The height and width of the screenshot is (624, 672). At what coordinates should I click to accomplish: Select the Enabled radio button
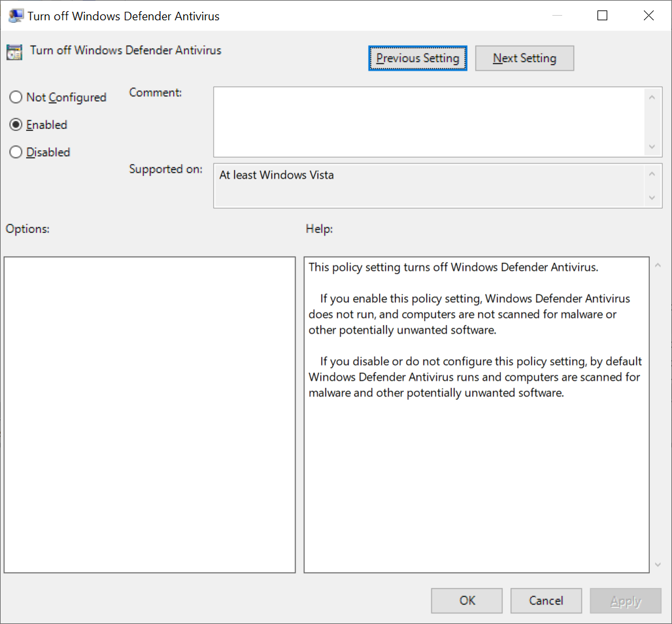tap(16, 124)
